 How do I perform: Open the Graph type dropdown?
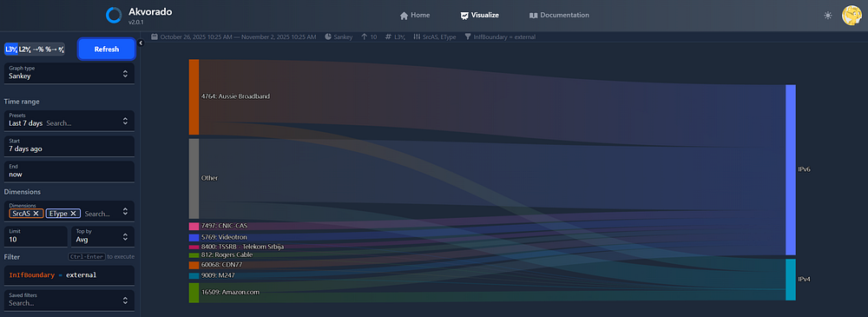click(x=69, y=73)
